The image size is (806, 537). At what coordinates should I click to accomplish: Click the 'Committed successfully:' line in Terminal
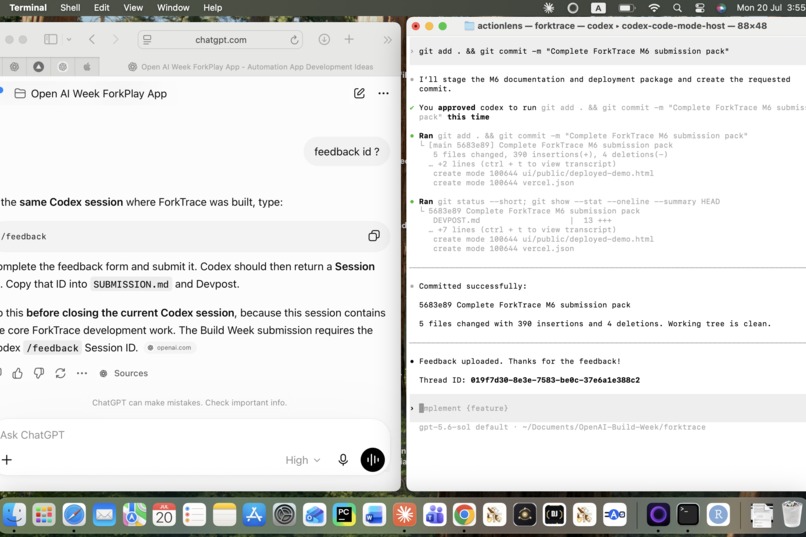click(x=472, y=286)
